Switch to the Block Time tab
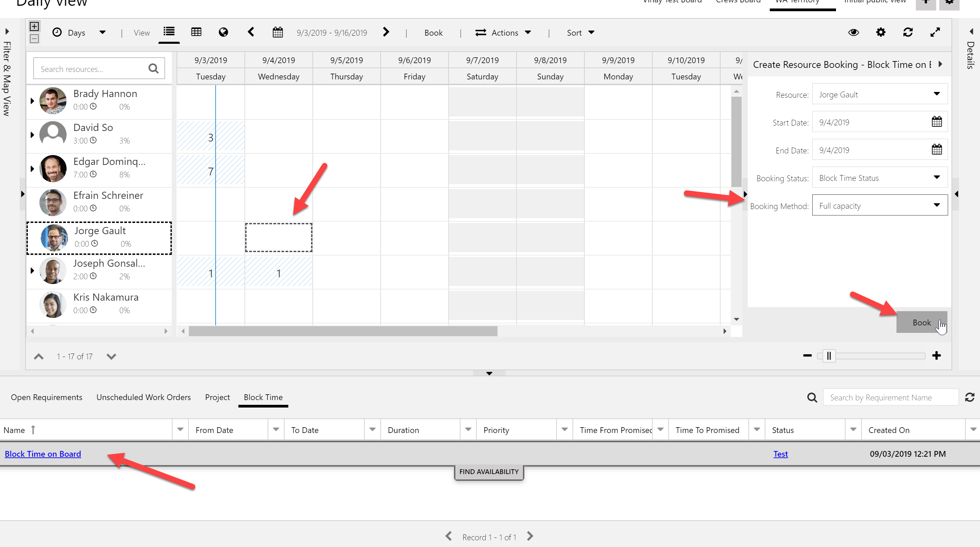Screen dimensions: 980x547 (262, 397)
